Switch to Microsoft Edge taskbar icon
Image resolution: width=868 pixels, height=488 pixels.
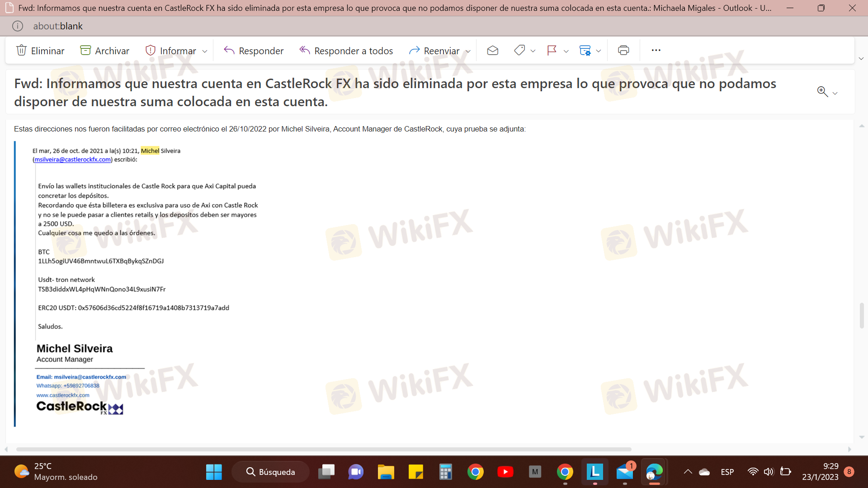click(655, 472)
